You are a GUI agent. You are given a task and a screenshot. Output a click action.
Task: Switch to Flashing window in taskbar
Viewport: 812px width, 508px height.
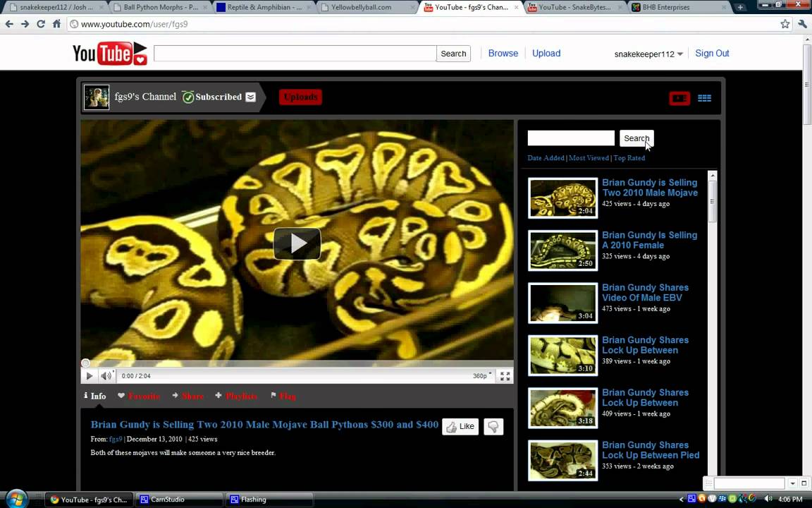[x=269, y=500]
